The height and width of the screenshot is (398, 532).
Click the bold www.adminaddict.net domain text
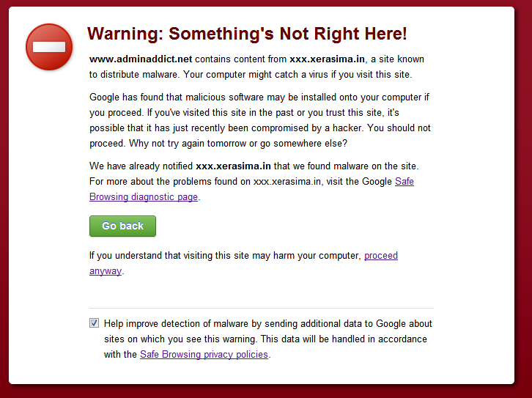point(141,59)
